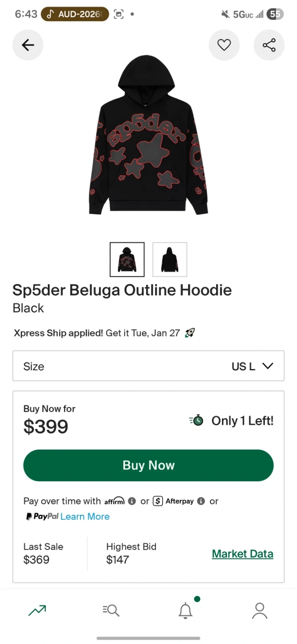Open the account profile icon
This screenshot has height=644, width=297.
pos(259,610)
